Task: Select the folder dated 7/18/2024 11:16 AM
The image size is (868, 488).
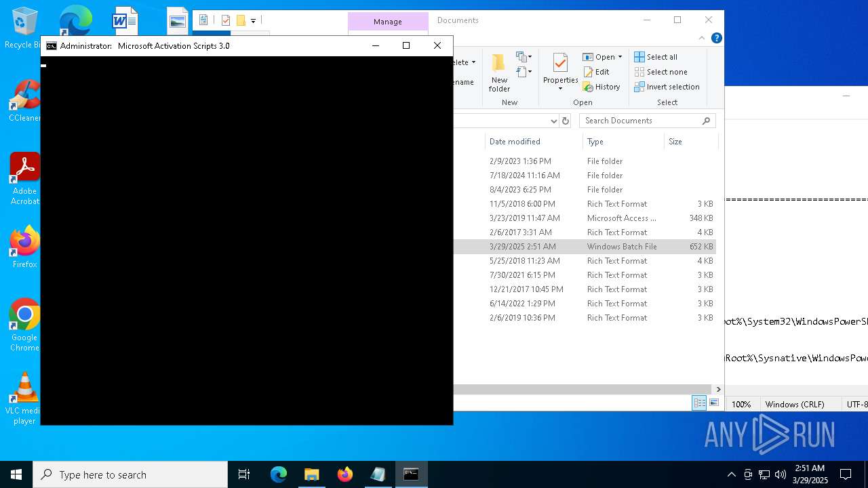Action: (585, 176)
